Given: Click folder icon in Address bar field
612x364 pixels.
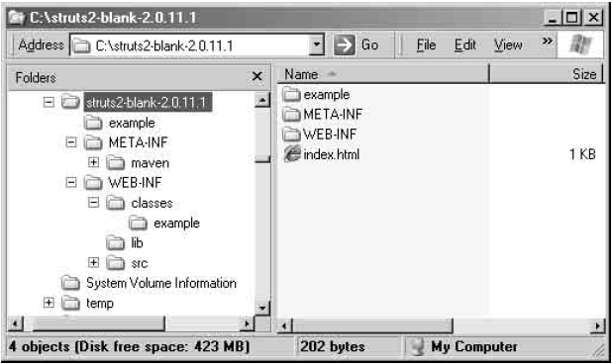Looking at the screenshot, I should (81, 45).
